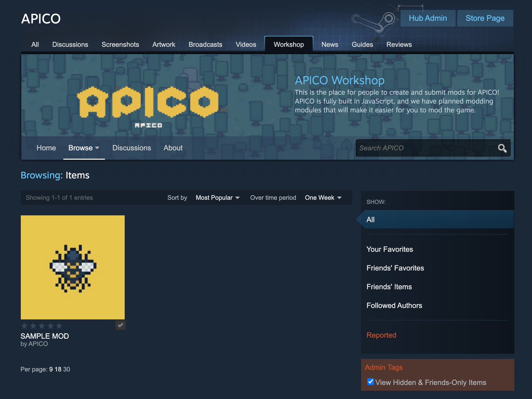The image size is (532, 399).
Task: Click the APICO page title
Action: [41, 19]
